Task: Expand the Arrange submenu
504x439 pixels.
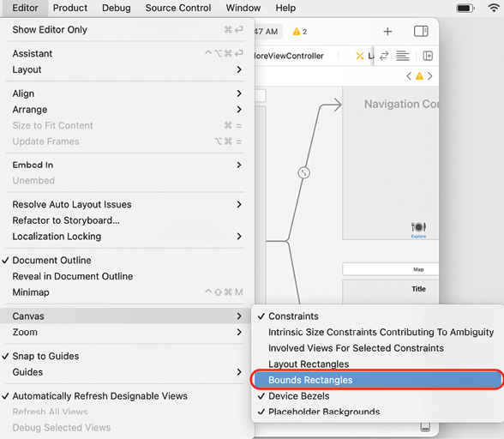Action: tap(127, 110)
